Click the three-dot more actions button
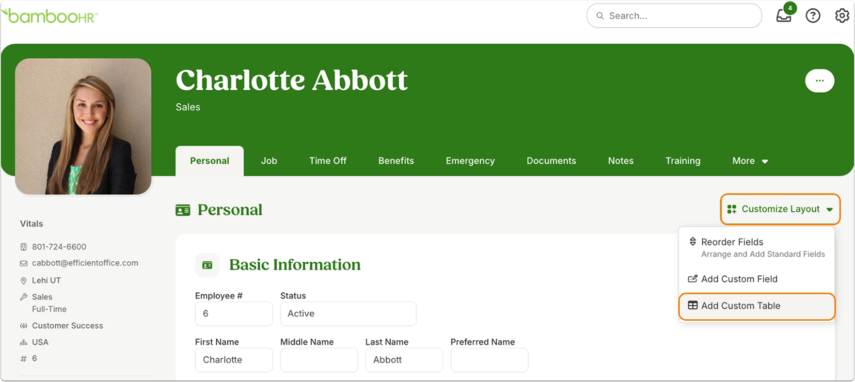This screenshot has width=855, height=382. tap(820, 81)
